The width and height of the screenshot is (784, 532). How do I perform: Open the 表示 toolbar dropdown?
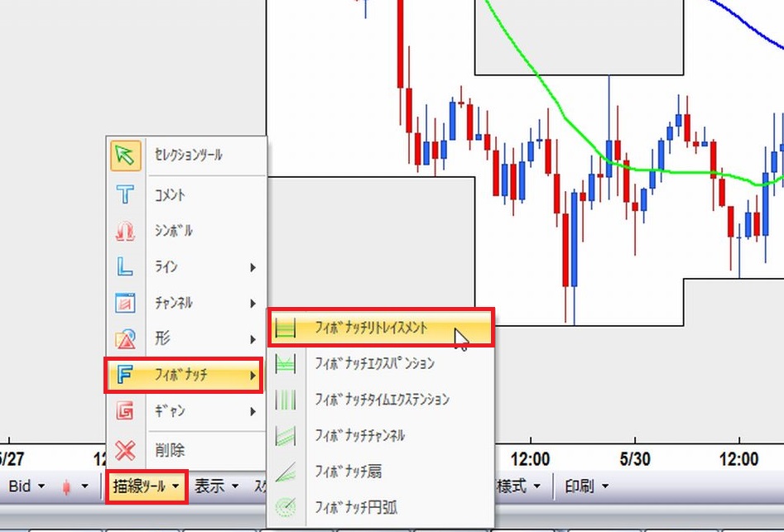coord(216,486)
